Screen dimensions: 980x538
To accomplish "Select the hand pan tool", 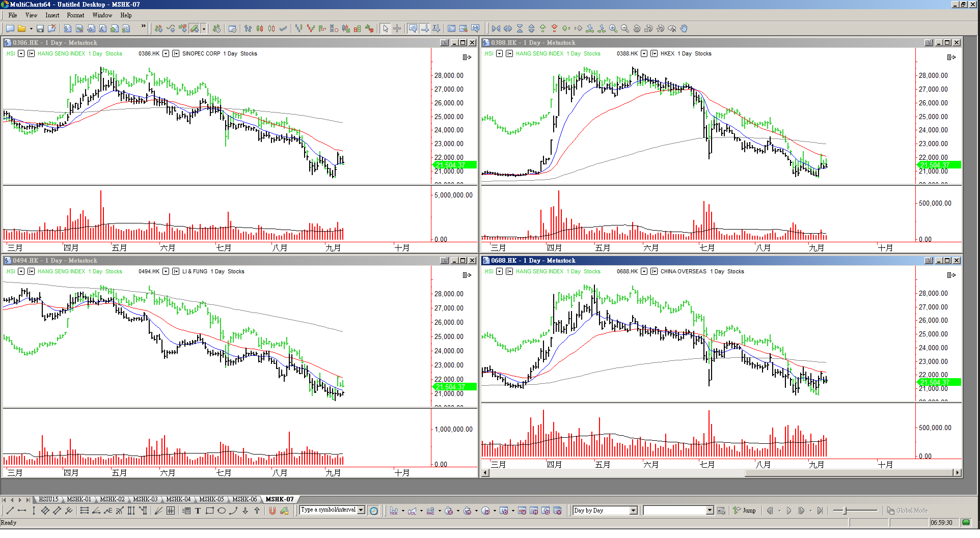I will coord(684,29).
